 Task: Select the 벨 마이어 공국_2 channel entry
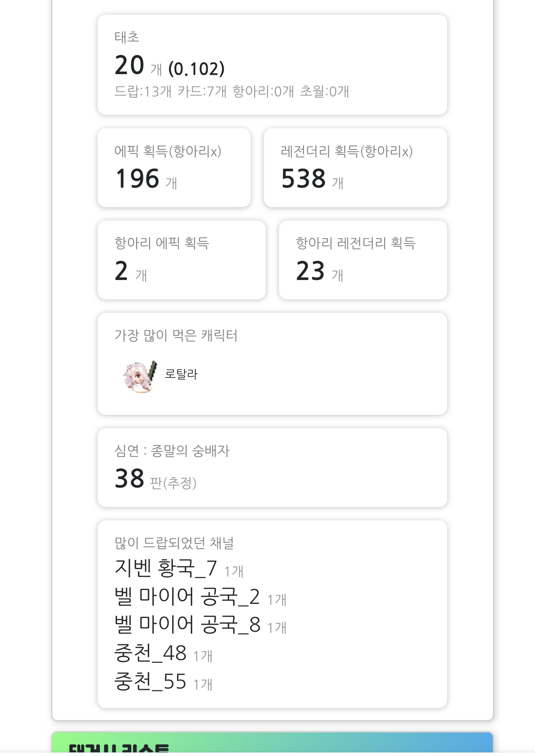click(x=187, y=597)
